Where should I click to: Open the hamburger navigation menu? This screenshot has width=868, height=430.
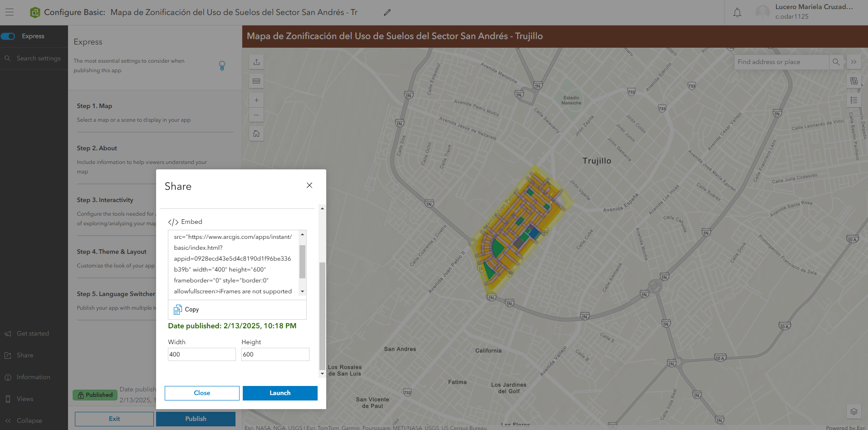click(10, 12)
